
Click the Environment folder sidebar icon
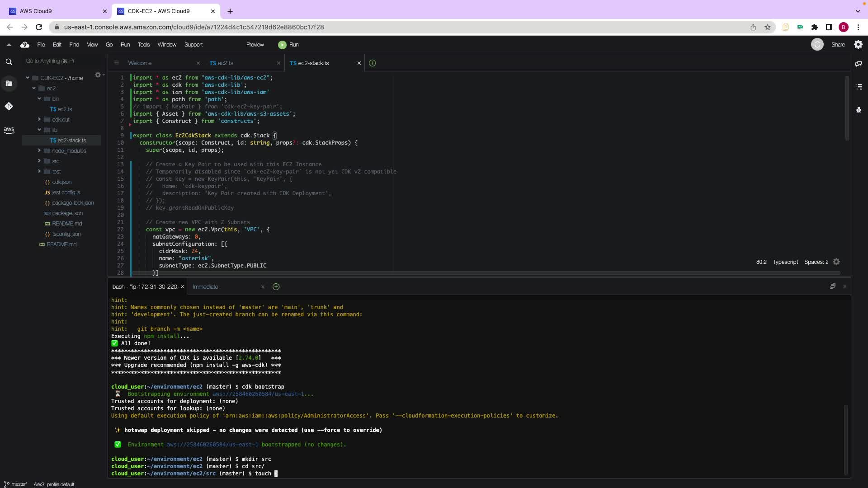point(9,83)
